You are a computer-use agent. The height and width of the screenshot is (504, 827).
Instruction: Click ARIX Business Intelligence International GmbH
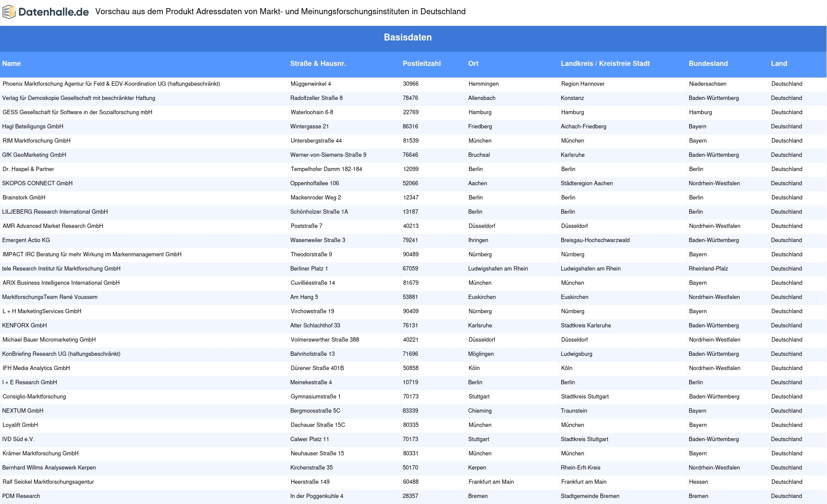click(61, 283)
